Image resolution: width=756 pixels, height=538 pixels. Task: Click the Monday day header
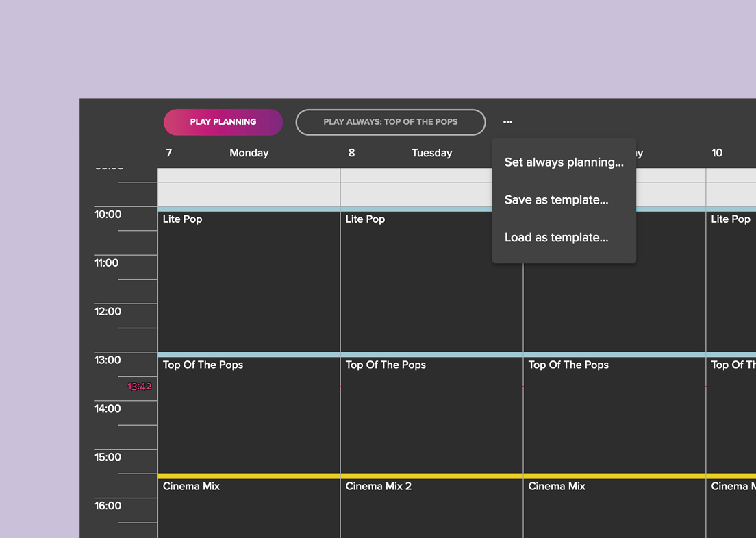point(249,153)
